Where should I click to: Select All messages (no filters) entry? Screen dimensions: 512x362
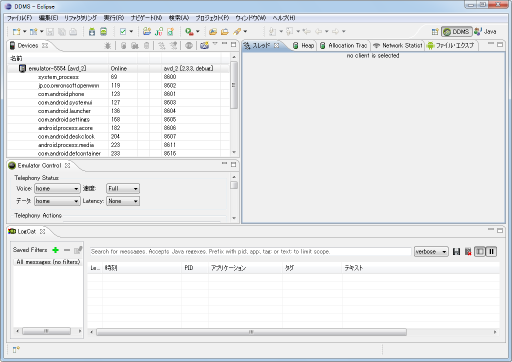(x=48, y=262)
